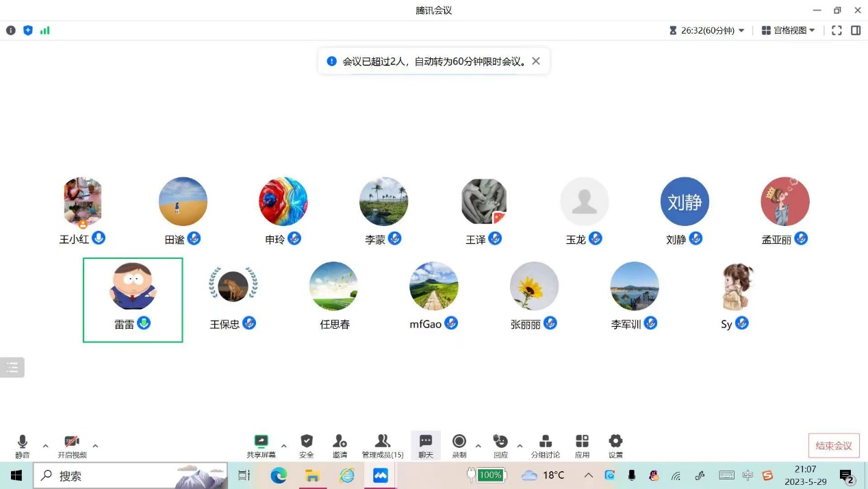Dismiss the 60-minute limit notification

(536, 61)
